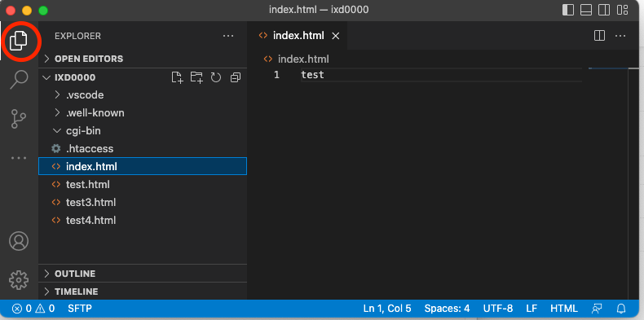Select index.html in the file tree
Image resolution: width=644 pixels, height=320 pixels.
coord(143,167)
